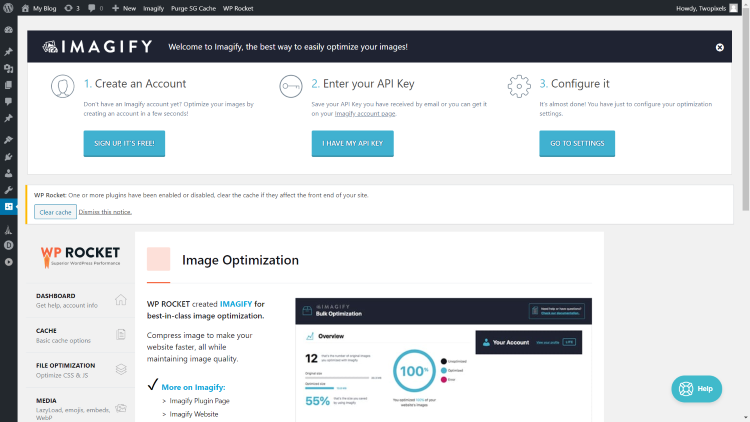Click user avatar next to Howdy, Twopixels
The image size is (750, 422).
coord(733,8)
